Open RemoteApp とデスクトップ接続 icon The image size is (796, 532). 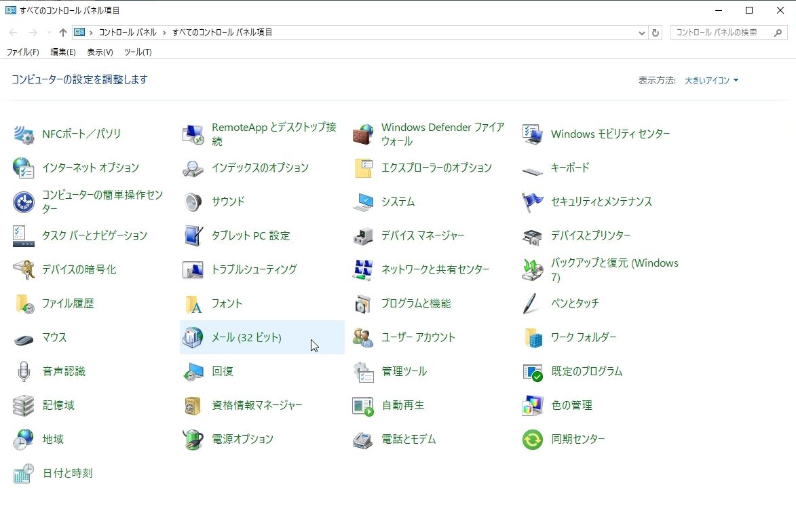pos(193,134)
